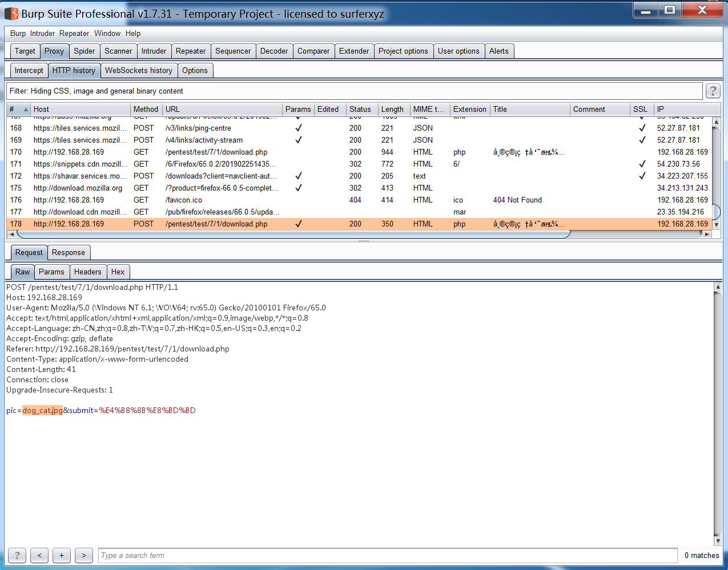The image size is (728, 570).
Task: Show the request Params view tab
Action: 52,272
